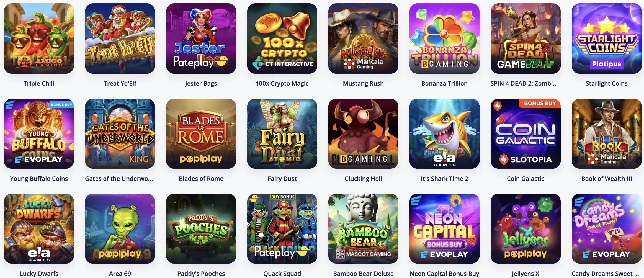The image size is (644, 278).
Task: Choose the Starlight Coins game tile
Action: pyautogui.click(x=607, y=38)
